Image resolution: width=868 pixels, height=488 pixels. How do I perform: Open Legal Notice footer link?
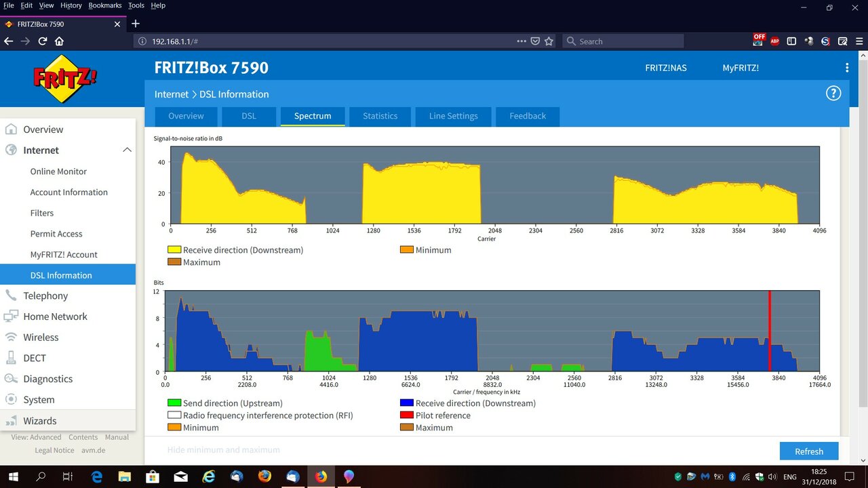pos(54,450)
